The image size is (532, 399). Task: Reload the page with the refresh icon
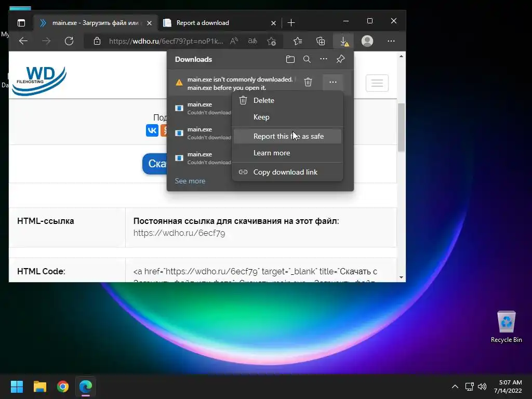pyautogui.click(x=69, y=41)
